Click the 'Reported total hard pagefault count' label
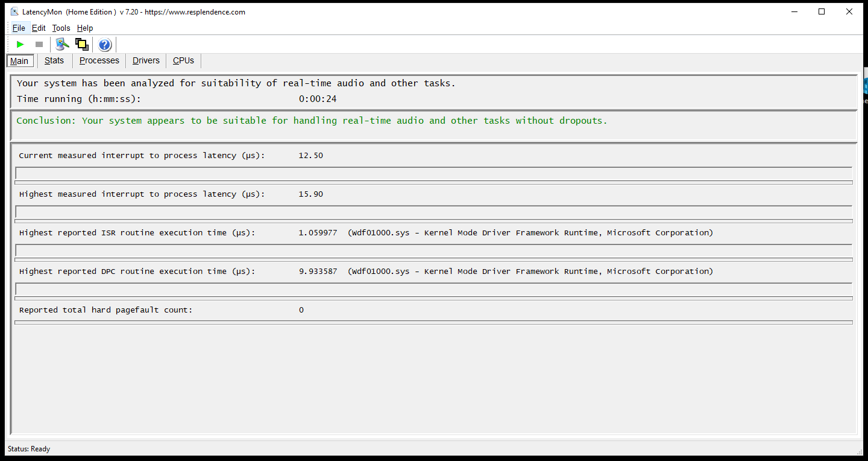The height and width of the screenshot is (461, 868). click(x=106, y=310)
